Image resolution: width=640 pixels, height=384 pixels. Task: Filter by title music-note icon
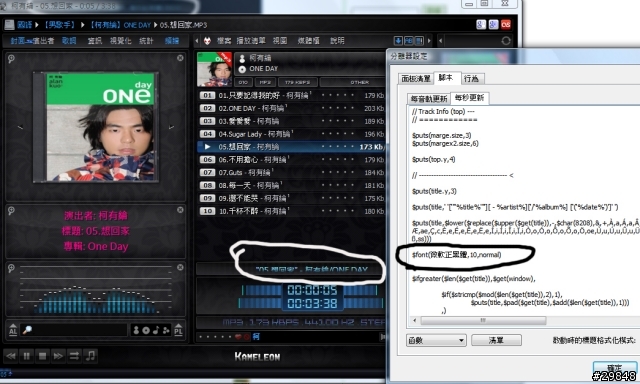click(156, 330)
